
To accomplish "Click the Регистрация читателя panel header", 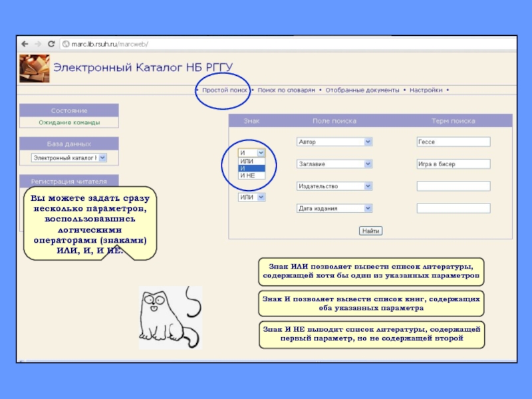I will (x=69, y=182).
